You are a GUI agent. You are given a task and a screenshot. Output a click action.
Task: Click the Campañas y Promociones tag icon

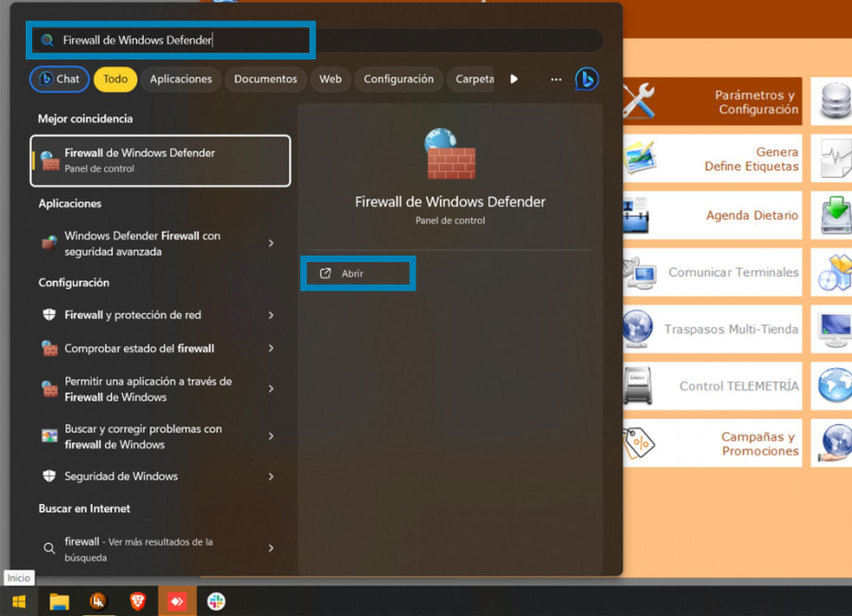[639, 443]
